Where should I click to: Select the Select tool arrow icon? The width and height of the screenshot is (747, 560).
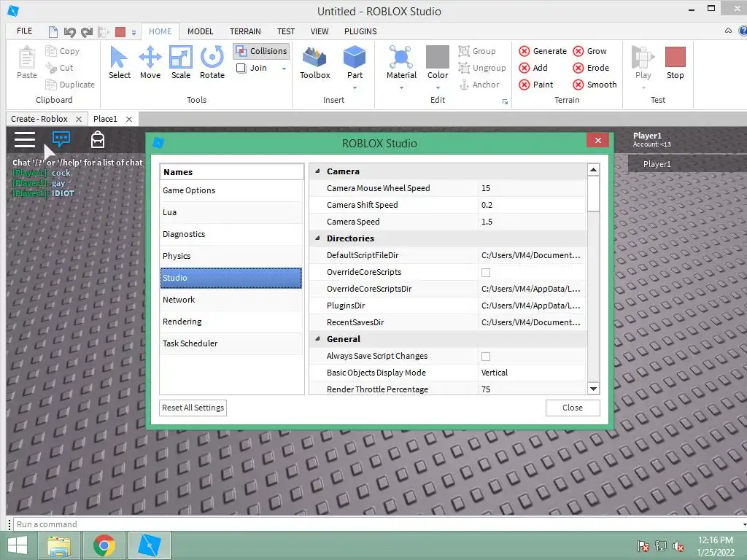tap(119, 57)
